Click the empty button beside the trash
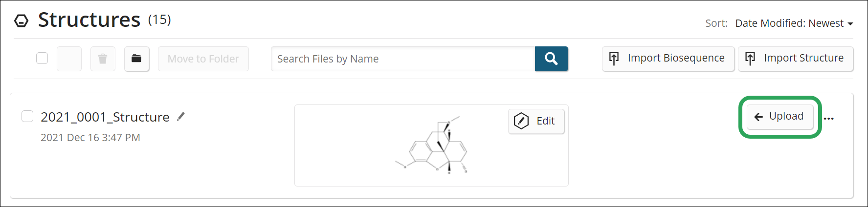 pos(69,59)
